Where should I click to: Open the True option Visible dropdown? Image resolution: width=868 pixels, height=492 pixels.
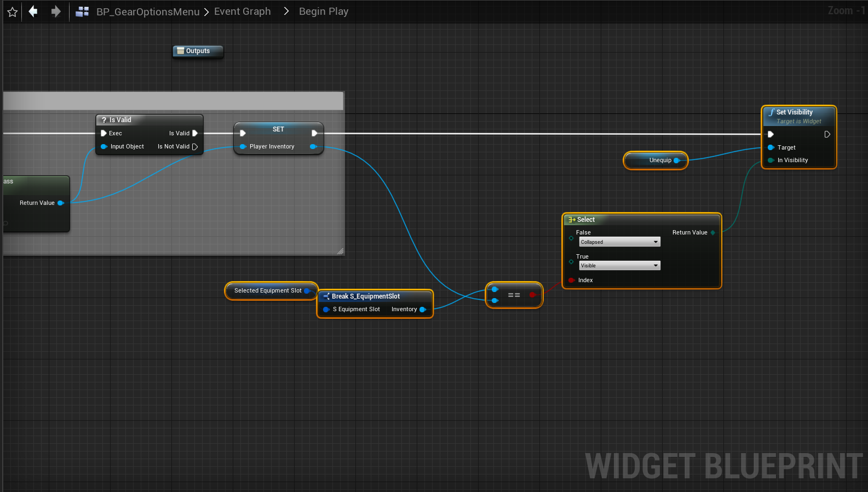pyautogui.click(x=619, y=266)
